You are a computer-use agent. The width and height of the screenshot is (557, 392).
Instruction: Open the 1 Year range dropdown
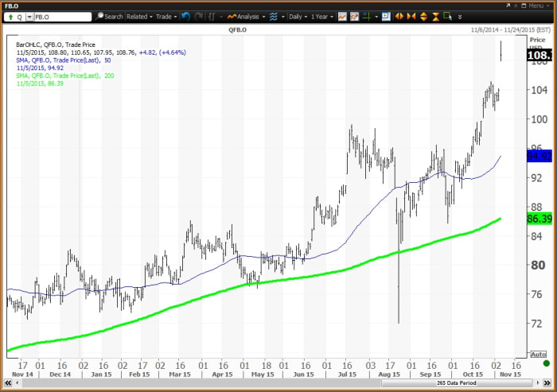321,16
